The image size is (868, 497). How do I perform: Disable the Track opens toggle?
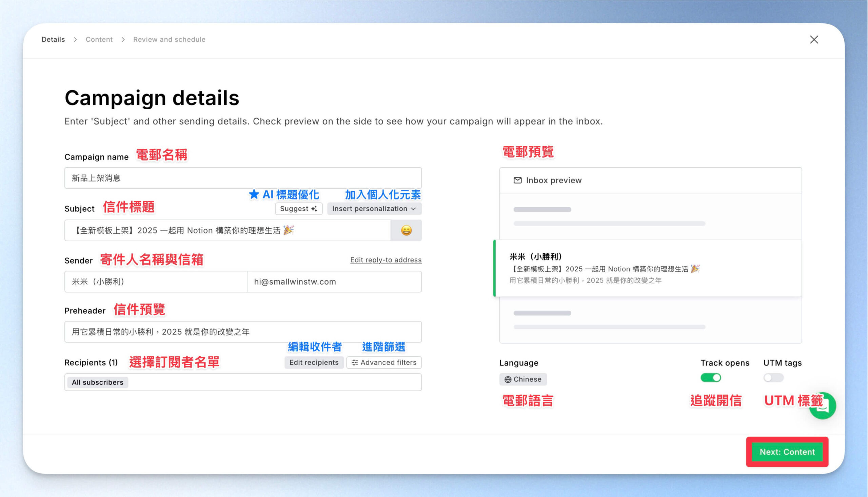click(710, 377)
